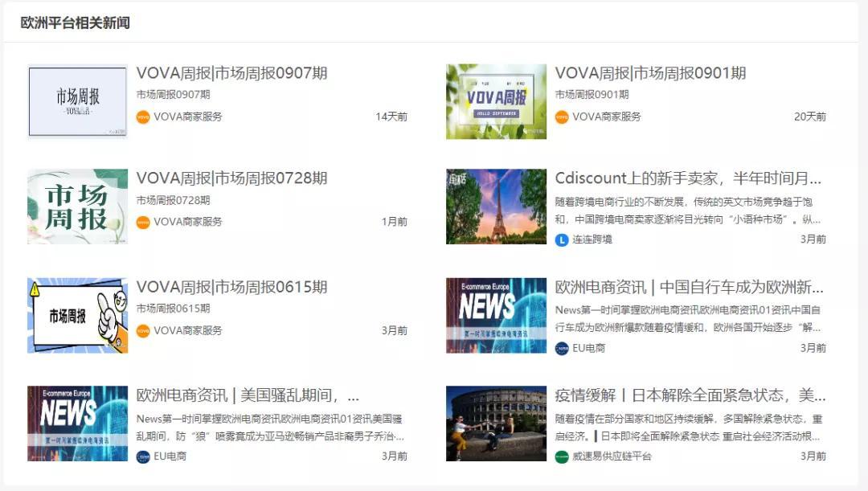
Task: Click the Colosseum thumbnail on 疫情缓解 article
Action: tap(496, 423)
